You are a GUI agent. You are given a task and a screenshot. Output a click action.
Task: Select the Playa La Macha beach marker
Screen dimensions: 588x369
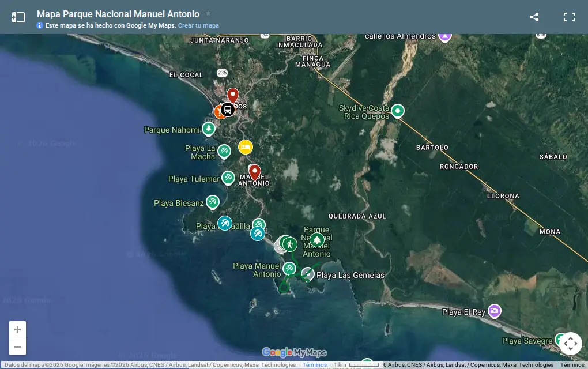(x=224, y=152)
